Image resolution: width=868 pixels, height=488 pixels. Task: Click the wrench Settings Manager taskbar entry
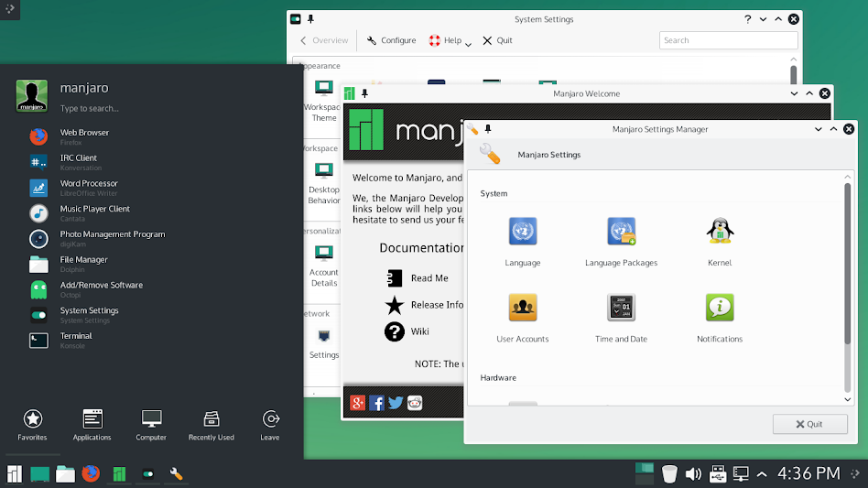176,473
